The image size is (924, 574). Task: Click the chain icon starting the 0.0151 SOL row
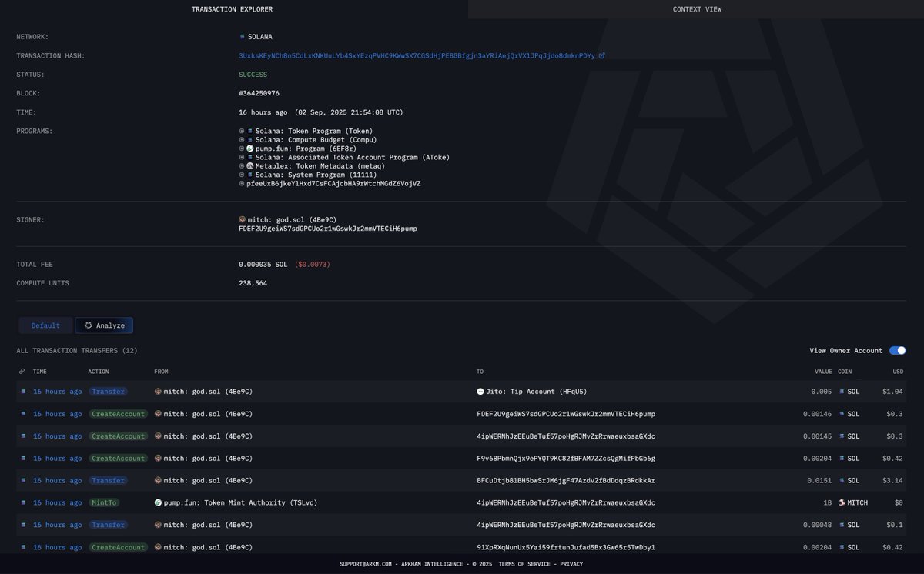[23, 481]
